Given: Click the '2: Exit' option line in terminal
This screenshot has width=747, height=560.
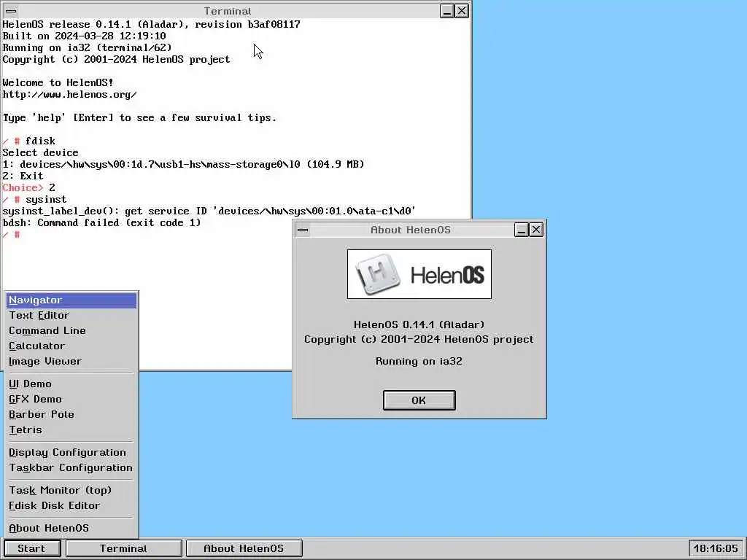Looking at the screenshot, I should pos(23,176).
